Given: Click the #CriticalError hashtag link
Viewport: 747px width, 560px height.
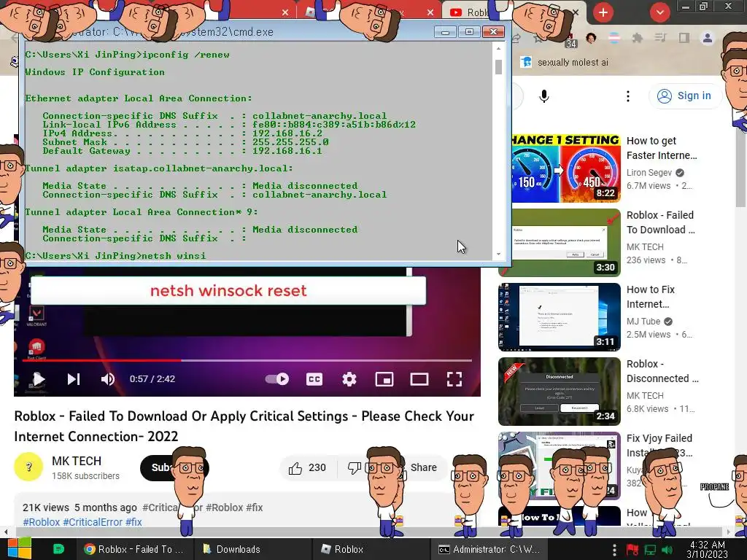Looking at the screenshot, I should click(x=93, y=522).
